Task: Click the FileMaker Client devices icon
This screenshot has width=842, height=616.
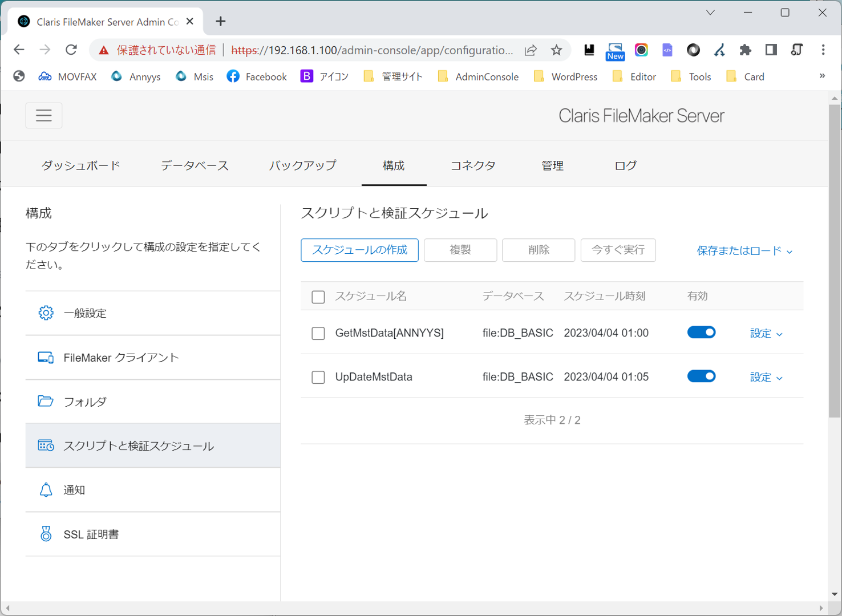Action: [x=46, y=358]
